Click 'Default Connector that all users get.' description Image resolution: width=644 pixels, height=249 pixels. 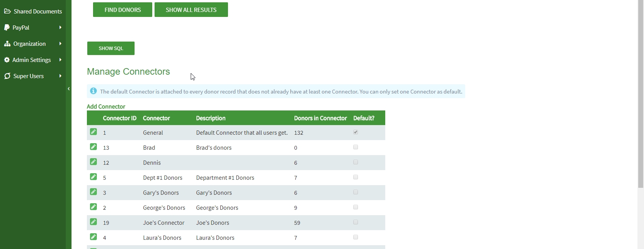tap(242, 133)
